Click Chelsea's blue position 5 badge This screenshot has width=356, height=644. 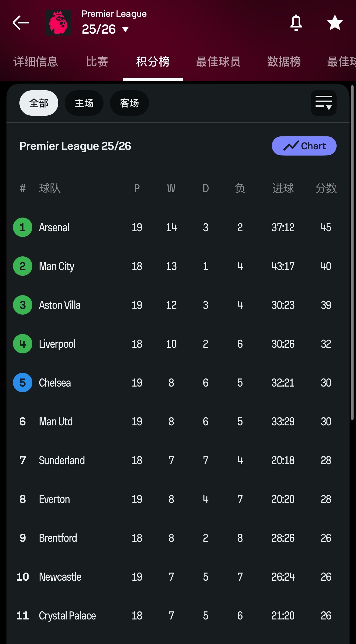pos(23,383)
